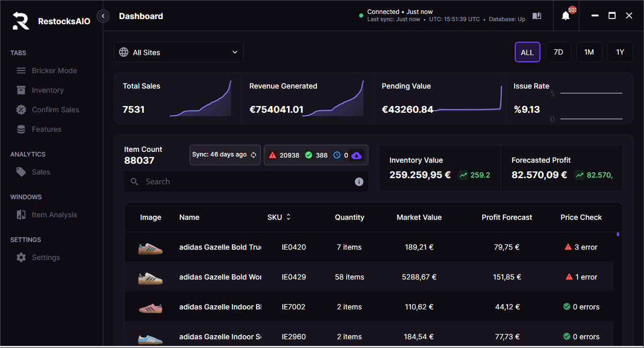Viewport: 644px width, 348px height.
Task: Click the 3 error price check warning
Action: (581, 247)
